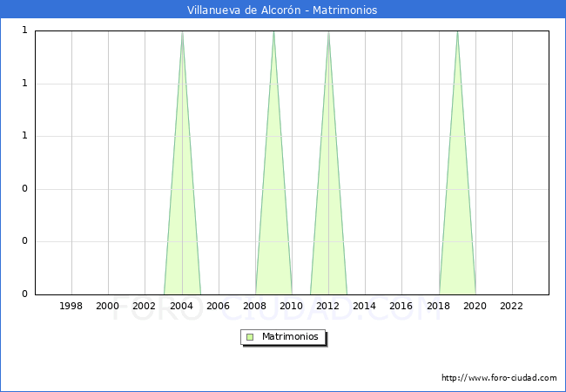Select the 2004 peak tip in chart
566x392 pixels.
pyautogui.click(x=182, y=32)
